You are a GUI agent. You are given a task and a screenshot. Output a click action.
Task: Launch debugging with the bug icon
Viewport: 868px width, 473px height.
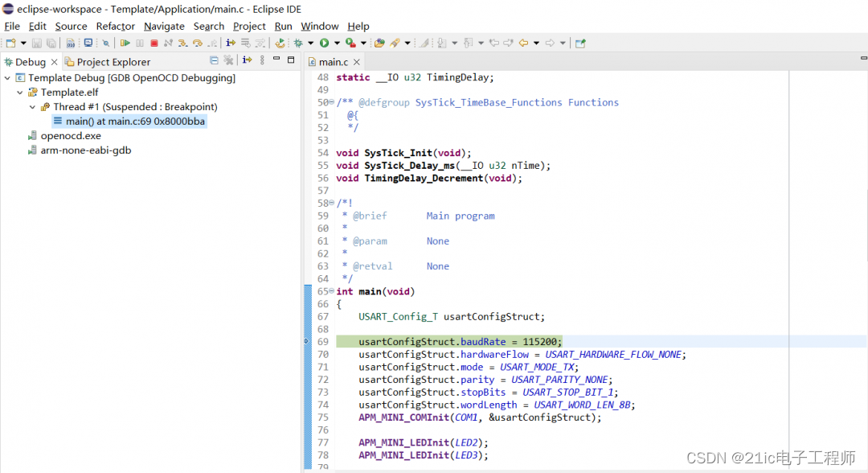point(298,43)
